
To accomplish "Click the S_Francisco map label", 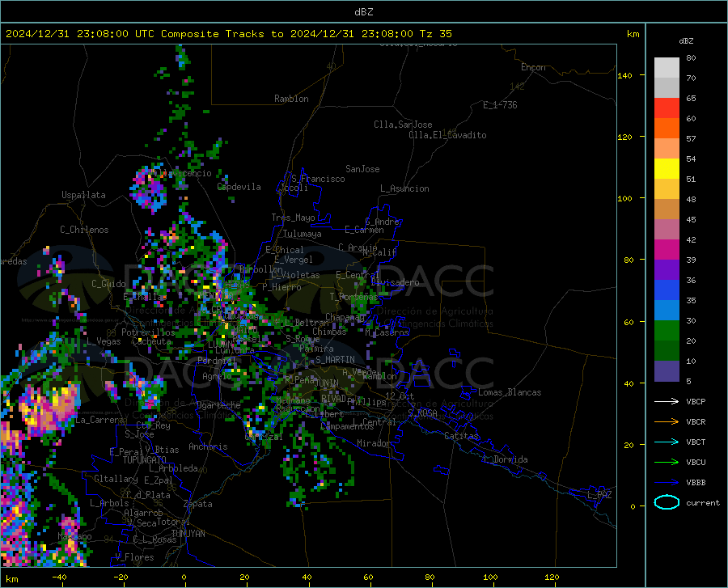I will tap(318, 179).
